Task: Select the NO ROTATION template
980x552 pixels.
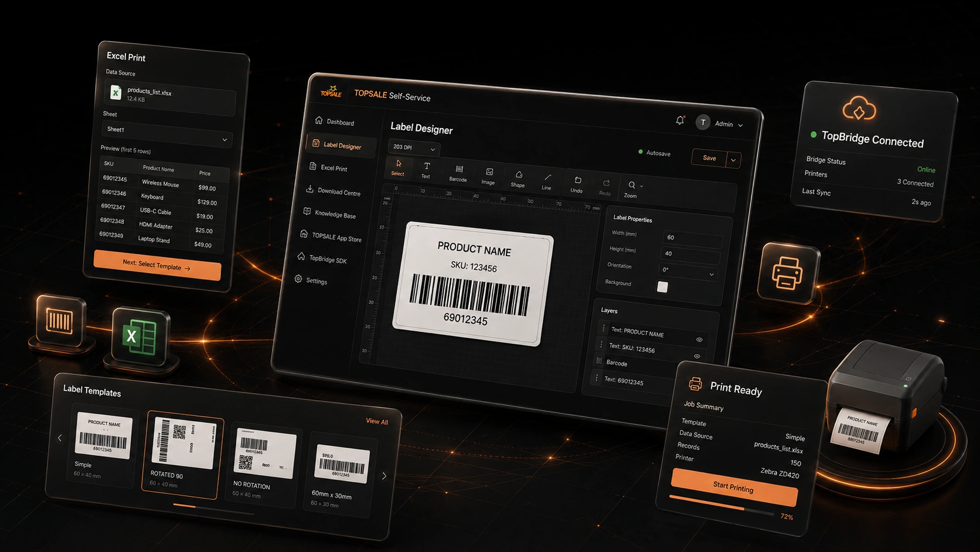Action: point(265,464)
